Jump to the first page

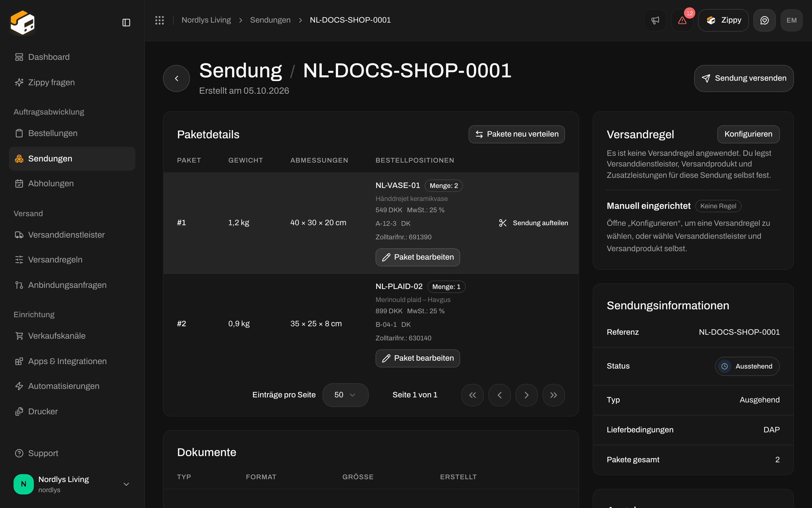click(473, 395)
